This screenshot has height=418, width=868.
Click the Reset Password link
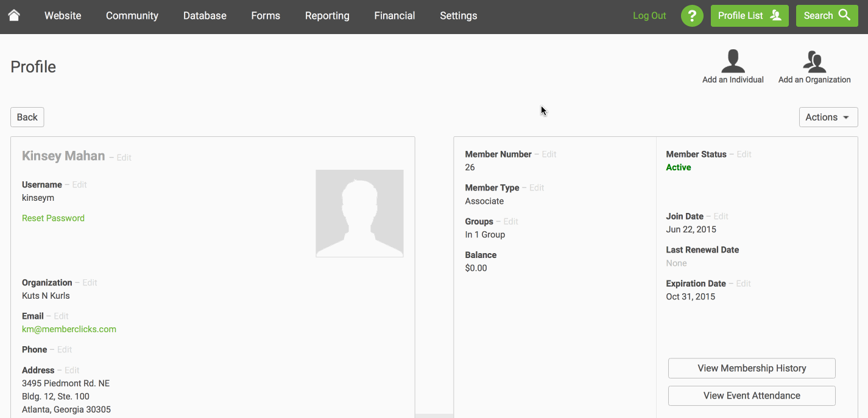(53, 218)
